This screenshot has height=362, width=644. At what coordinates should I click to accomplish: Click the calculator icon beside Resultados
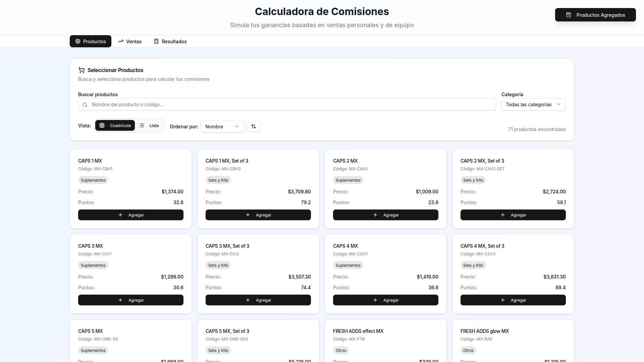pos(156,41)
